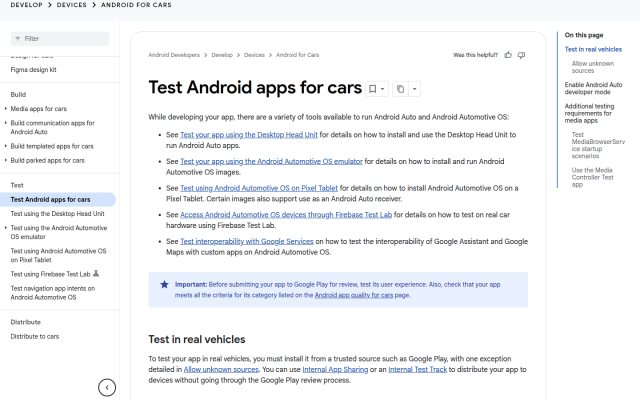640x400 pixels.
Task: Open Test using Android Automotive OS on Pixel Tablet link
Action: pos(259,188)
